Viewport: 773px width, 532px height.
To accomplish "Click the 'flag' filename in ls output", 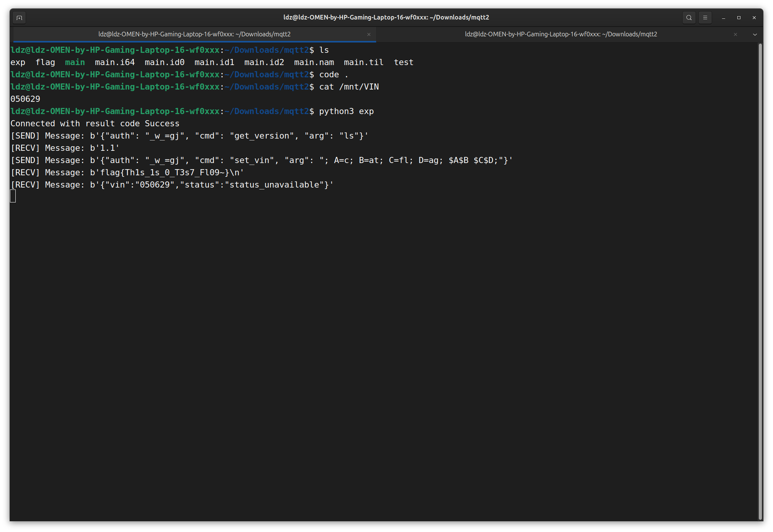I will pos(45,62).
